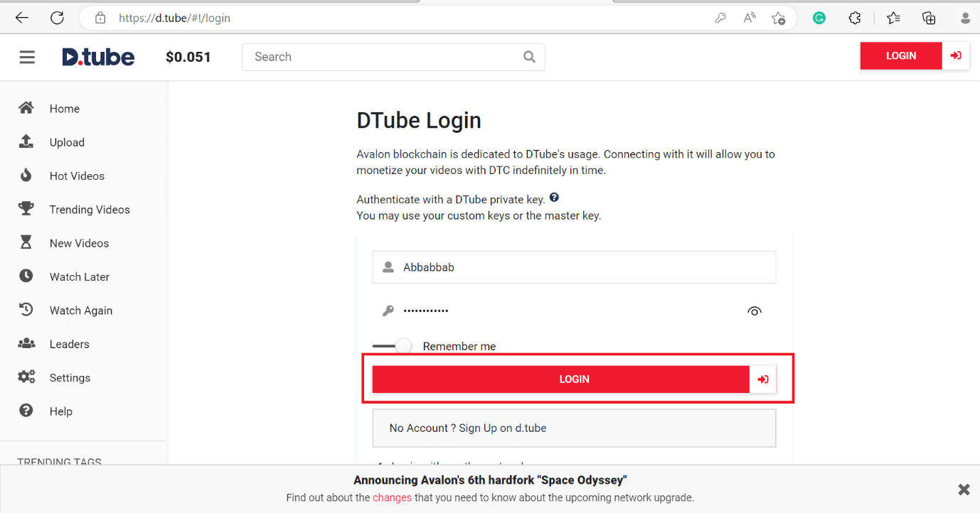The image size is (980, 513).
Task: Click the red login arrow icon in header
Action: [956, 55]
